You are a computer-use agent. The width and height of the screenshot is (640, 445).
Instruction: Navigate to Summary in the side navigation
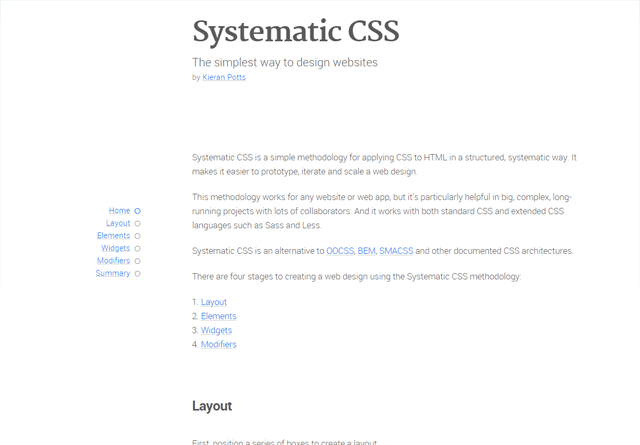pyautogui.click(x=113, y=273)
